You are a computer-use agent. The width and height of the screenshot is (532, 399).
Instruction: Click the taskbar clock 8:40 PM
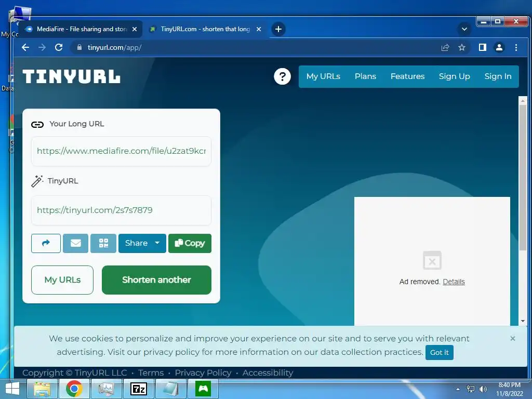point(509,385)
